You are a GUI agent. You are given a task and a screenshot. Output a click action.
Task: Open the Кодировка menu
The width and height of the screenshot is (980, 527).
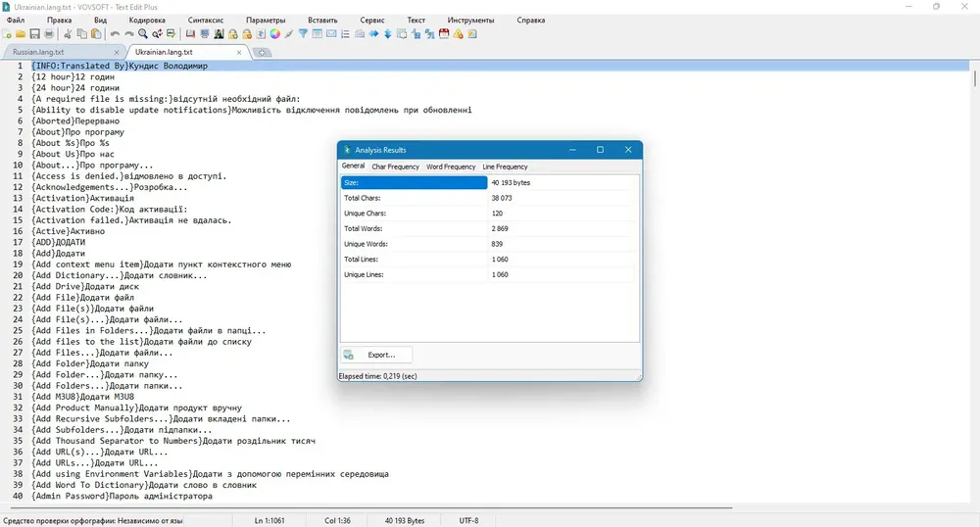tap(147, 20)
